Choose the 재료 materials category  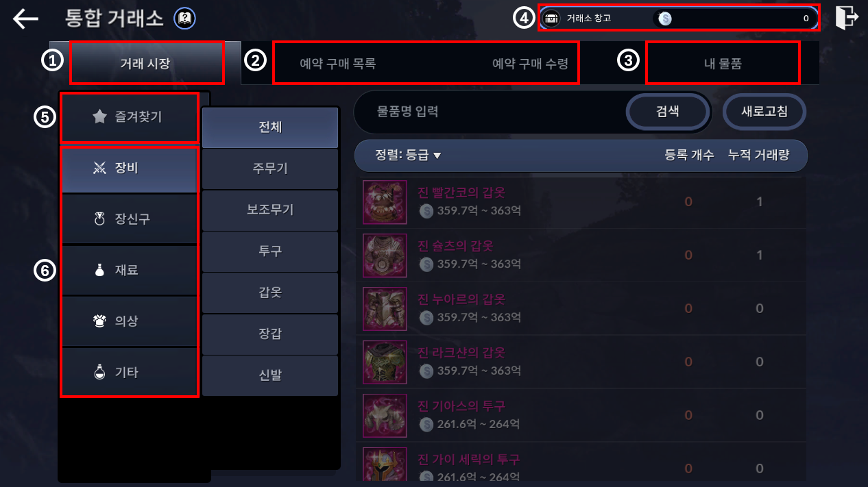click(x=130, y=270)
